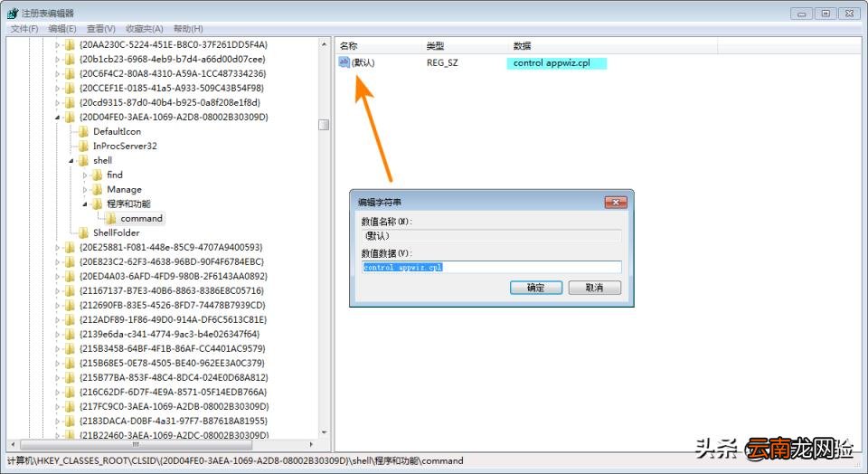Select the Manage key label
868x474 pixels.
[124, 189]
